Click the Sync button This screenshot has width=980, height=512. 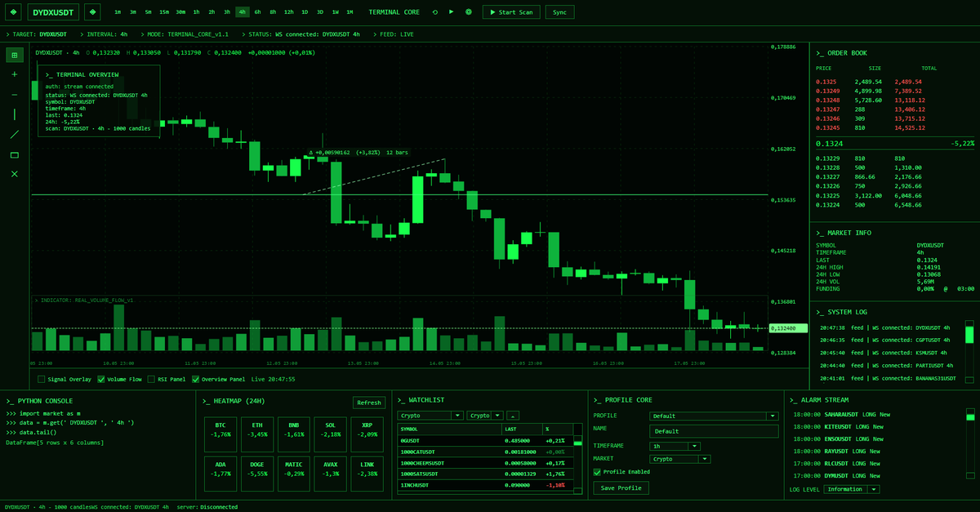click(559, 12)
